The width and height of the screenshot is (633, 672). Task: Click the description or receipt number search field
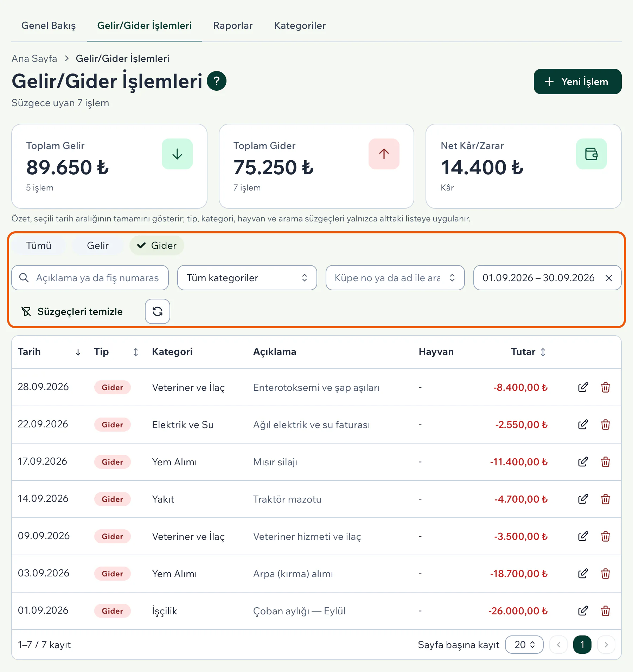click(x=90, y=278)
